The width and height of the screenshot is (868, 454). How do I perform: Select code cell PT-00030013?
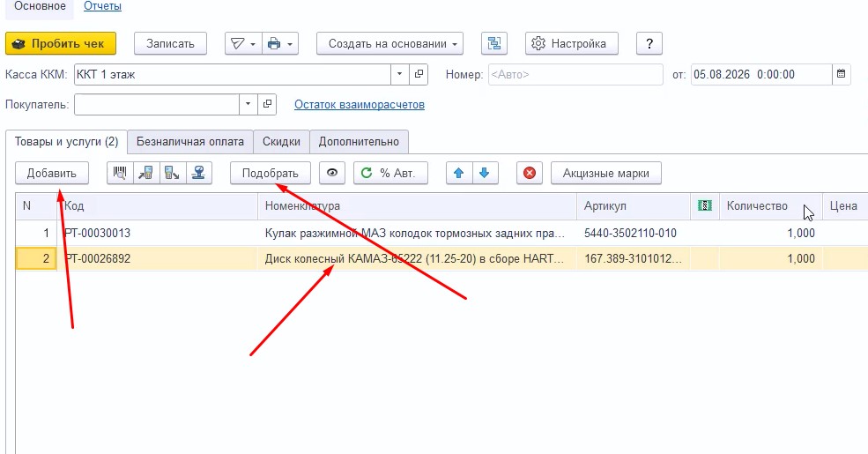point(158,233)
